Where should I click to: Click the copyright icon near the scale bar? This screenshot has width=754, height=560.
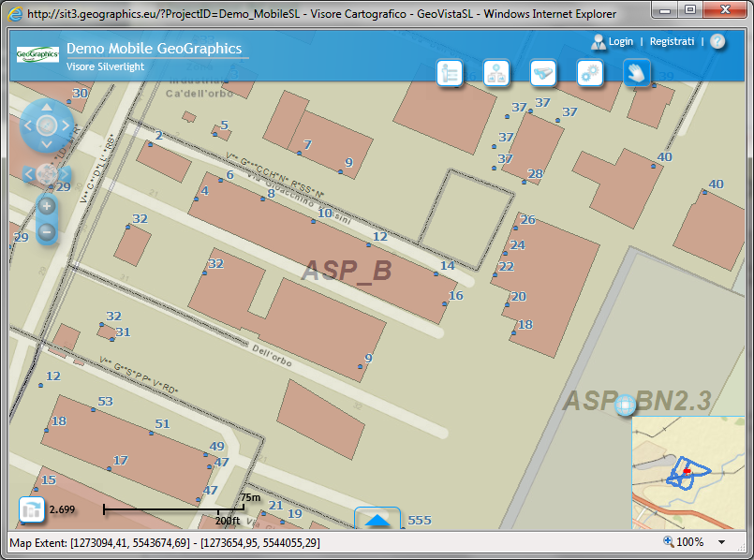pyautogui.click(x=31, y=510)
